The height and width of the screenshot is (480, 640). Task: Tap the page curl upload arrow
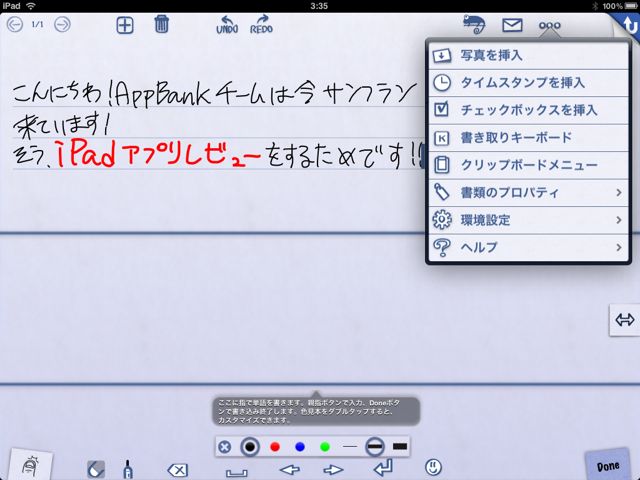pyautogui.click(x=629, y=24)
